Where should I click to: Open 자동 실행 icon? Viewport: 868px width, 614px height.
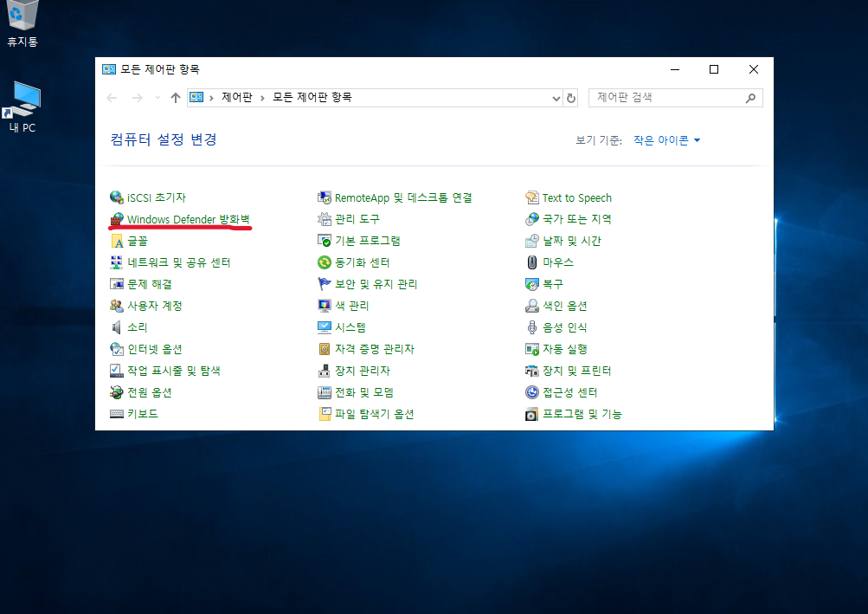click(531, 348)
